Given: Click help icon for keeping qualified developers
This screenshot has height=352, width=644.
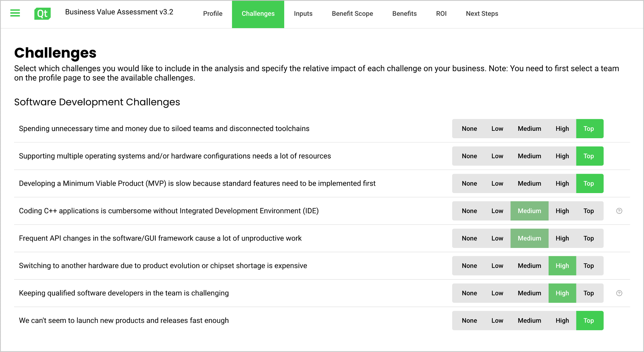Looking at the screenshot, I should point(619,293).
